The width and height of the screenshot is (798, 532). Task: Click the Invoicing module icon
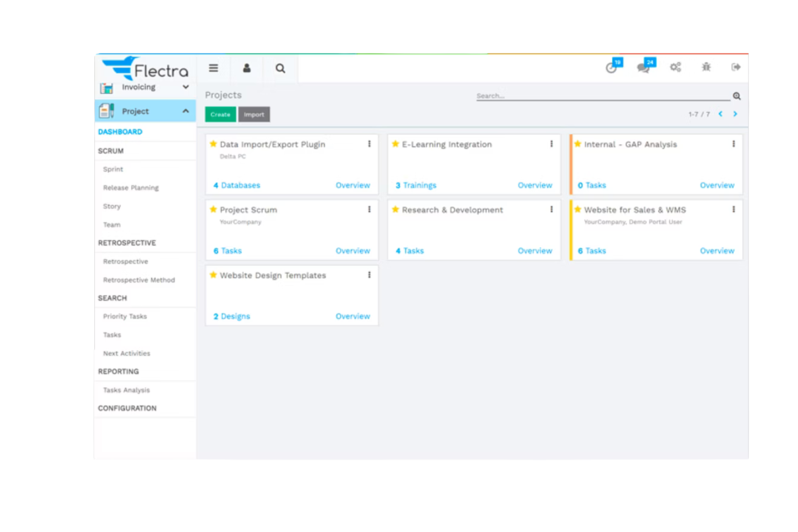pos(107,88)
